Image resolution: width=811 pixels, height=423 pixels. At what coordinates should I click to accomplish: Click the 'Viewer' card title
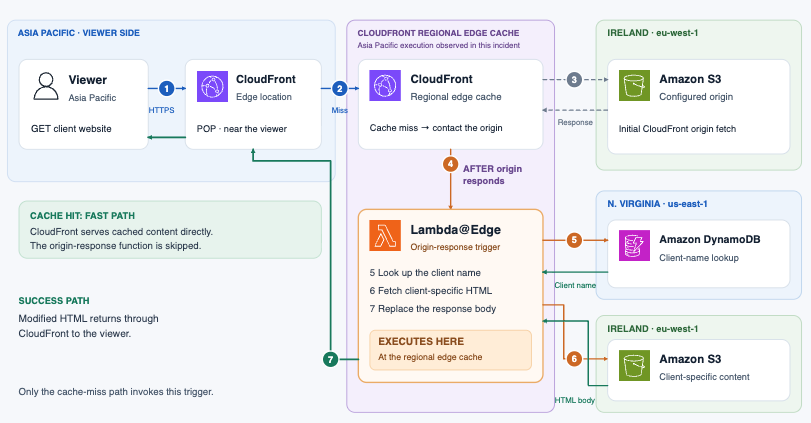coord(88,80)
